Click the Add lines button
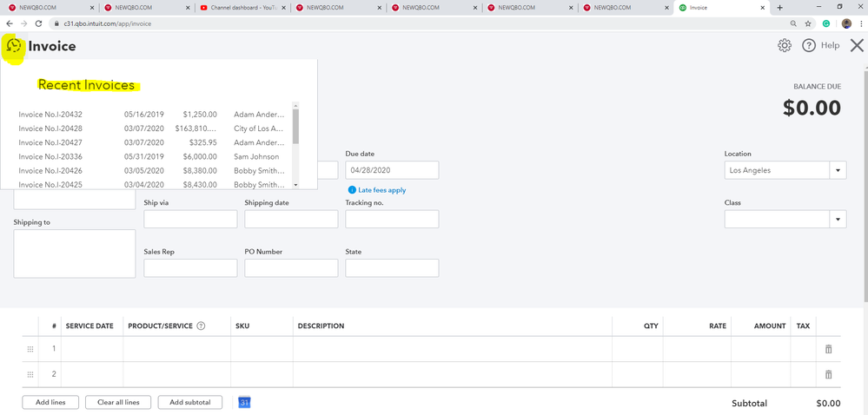 click(x=50, y=403)
